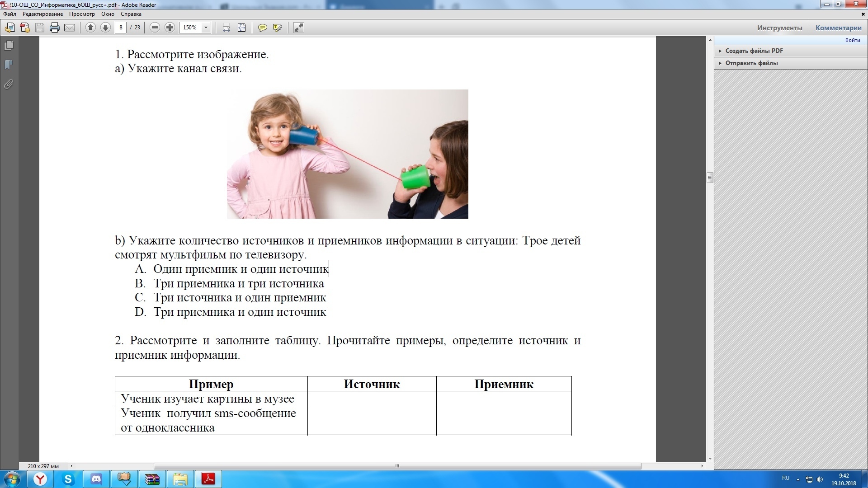Click the vertical scrollbar up arrow
868x488 pixels.
tap(710, 41)
